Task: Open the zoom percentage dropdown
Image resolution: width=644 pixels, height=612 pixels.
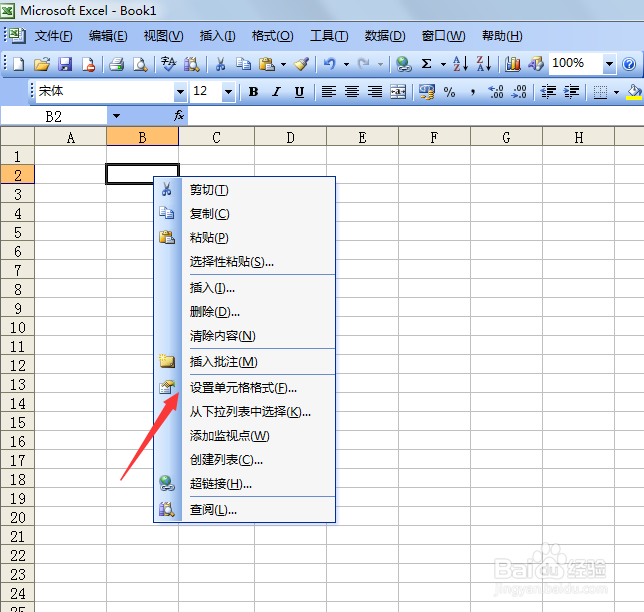Action: [x=609, y=64]
